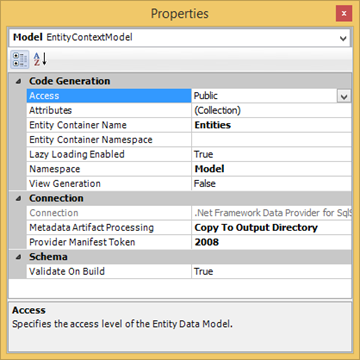Screen dimensions: 360x360
Task: Click the View Generation False value
Action: tap(271, 184)
